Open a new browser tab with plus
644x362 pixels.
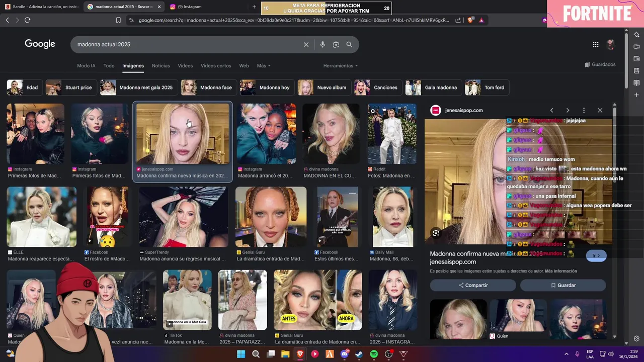254,7
